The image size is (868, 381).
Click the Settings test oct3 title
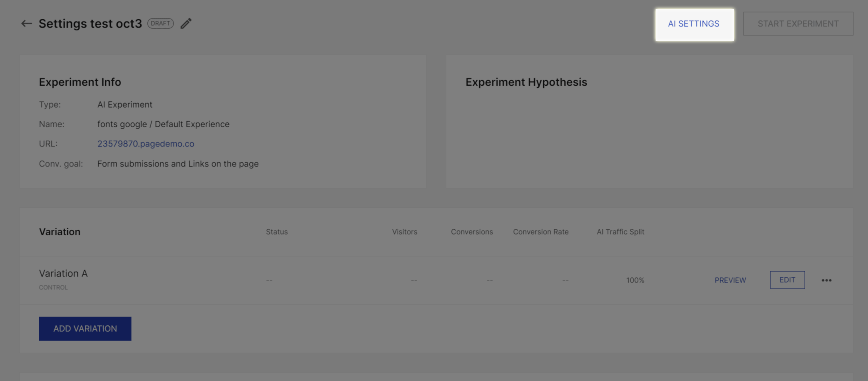point(90,24)
